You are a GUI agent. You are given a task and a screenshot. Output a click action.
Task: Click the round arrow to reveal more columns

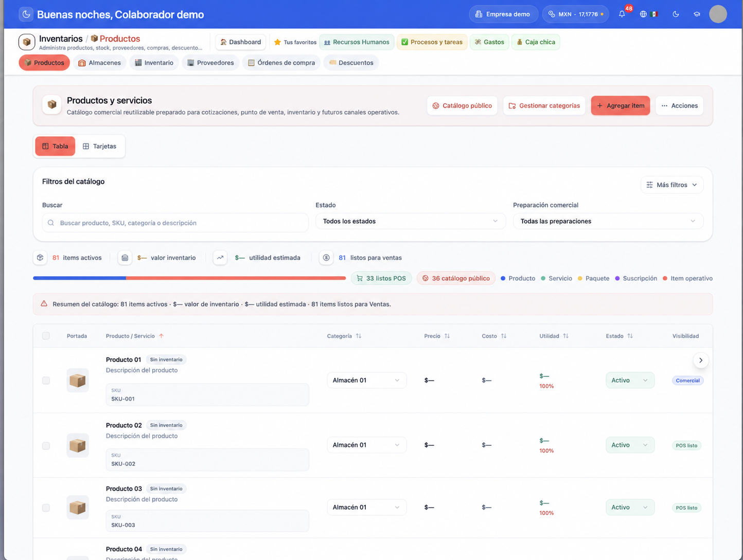tap(701, 360)
